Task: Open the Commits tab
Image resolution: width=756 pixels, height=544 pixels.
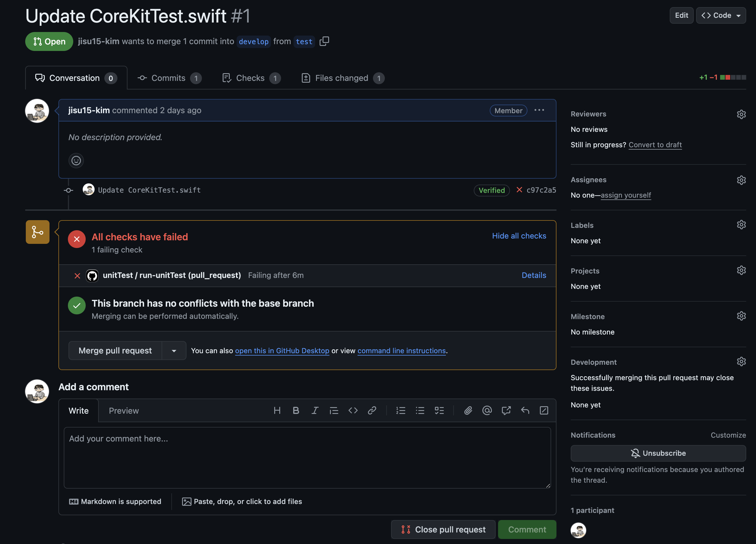Action: click(x=169, y=78)
